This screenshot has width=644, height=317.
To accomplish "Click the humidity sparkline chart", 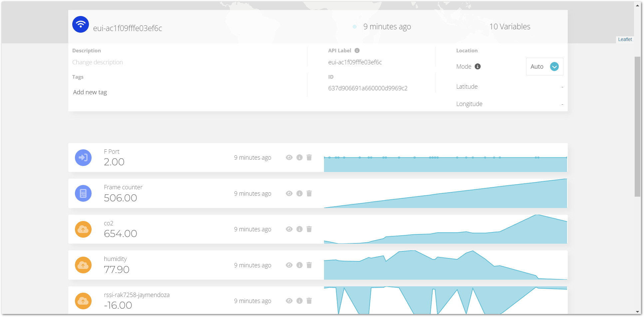I will [x=445, y=265].
